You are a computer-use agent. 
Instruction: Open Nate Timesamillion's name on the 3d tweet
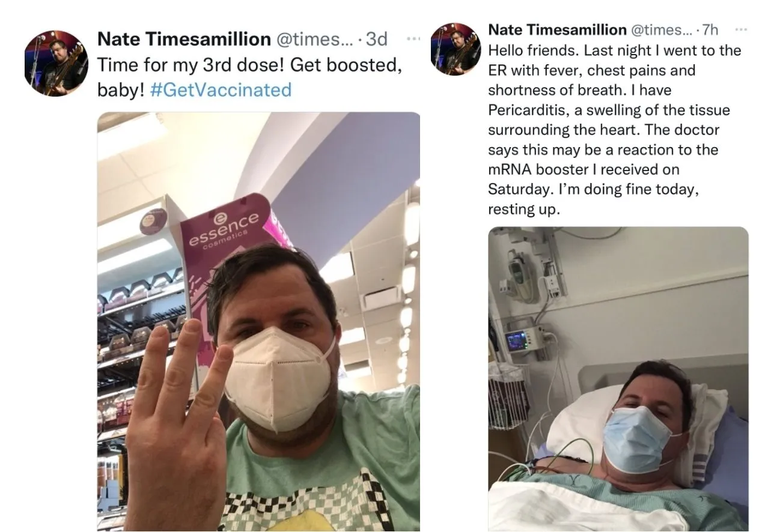pyautogui.click(x=184, y=40)
